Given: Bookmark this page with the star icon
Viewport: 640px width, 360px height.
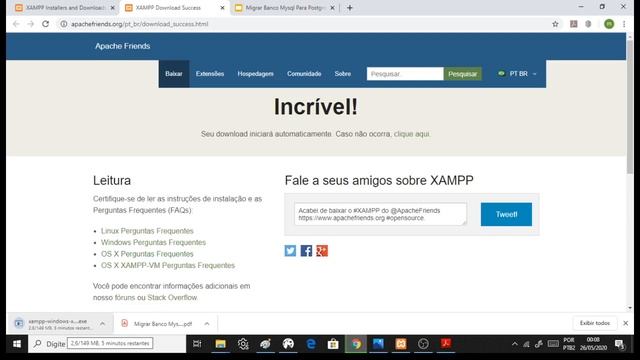Looking at the screenshot, I should (555, 24).
